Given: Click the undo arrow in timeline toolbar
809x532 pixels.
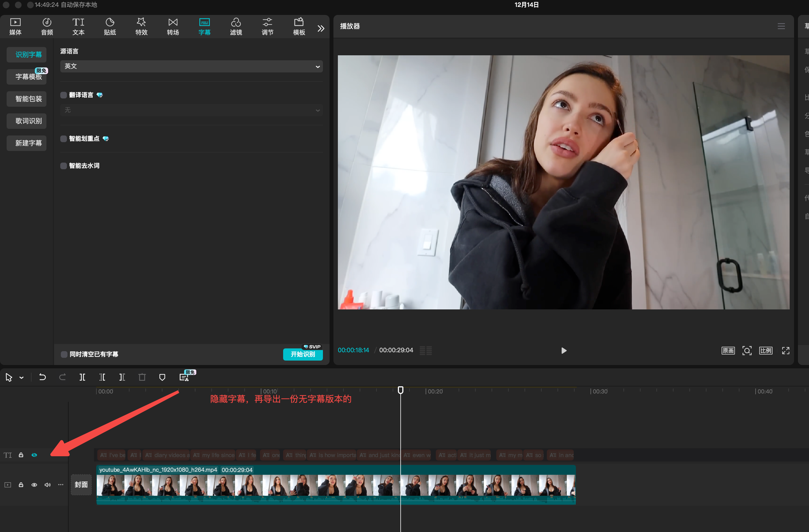Looking at the screenshot, I should click(x=43, y=377).
